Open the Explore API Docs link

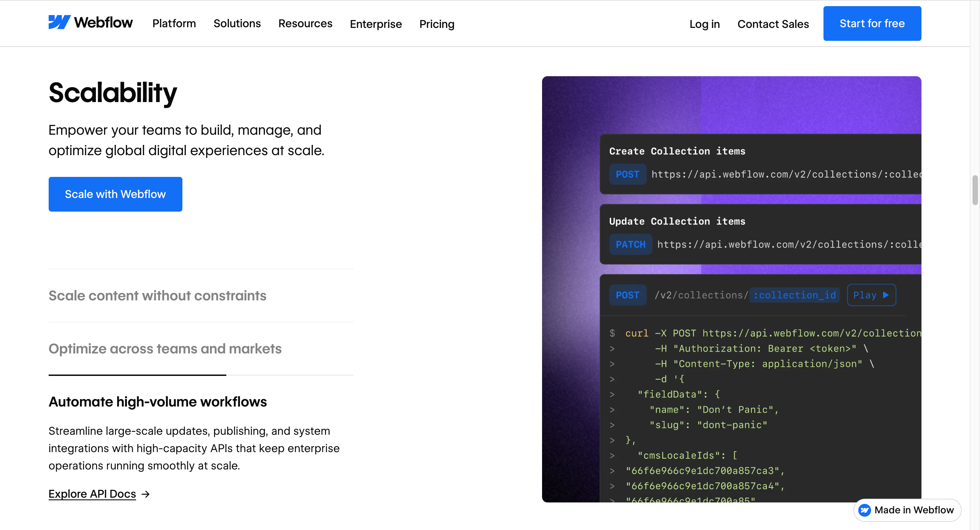point(92,494)
